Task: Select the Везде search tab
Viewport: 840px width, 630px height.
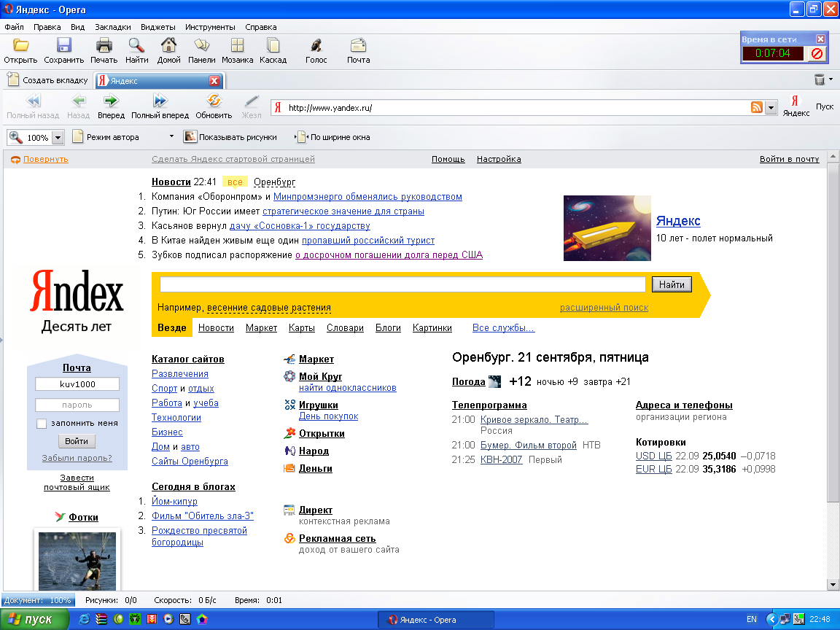Action: pyautogui.click(x=172, y=327)
